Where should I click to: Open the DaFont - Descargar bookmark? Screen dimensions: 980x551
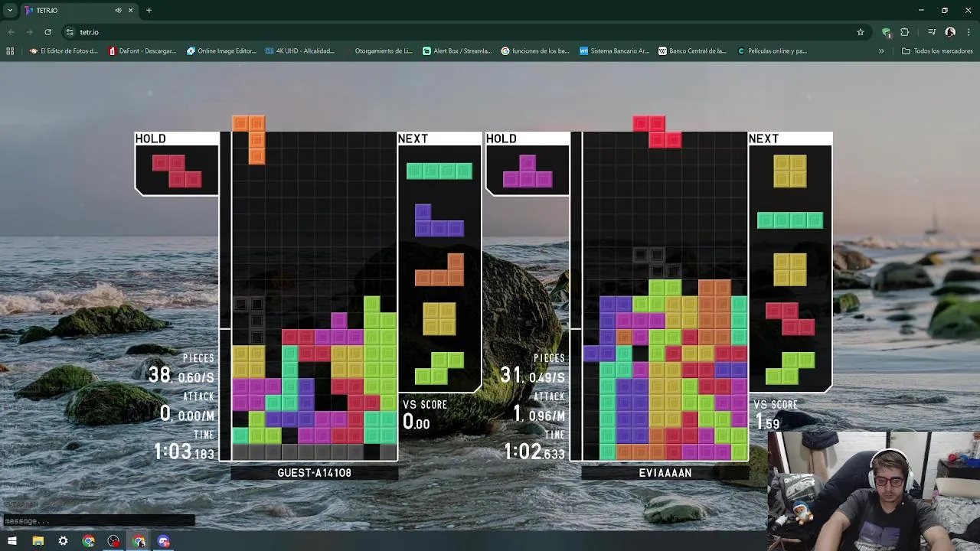[142, 51]
